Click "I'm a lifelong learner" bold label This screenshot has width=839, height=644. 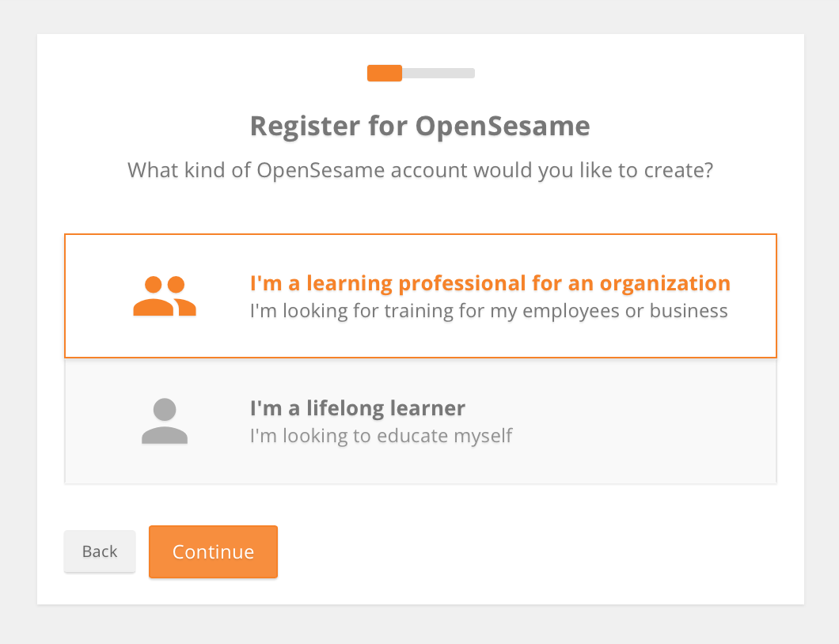point(357,408)
